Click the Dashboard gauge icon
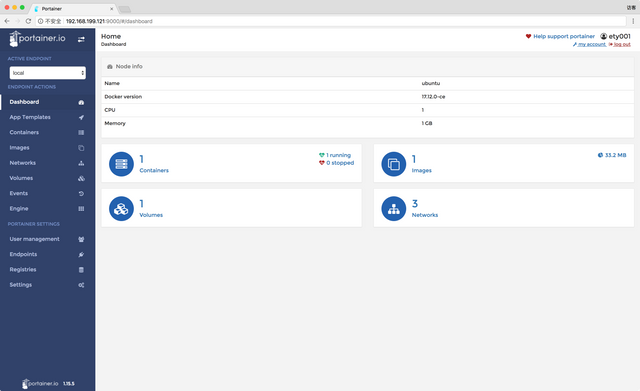The image size is (640, 391). tap(81, 102)
